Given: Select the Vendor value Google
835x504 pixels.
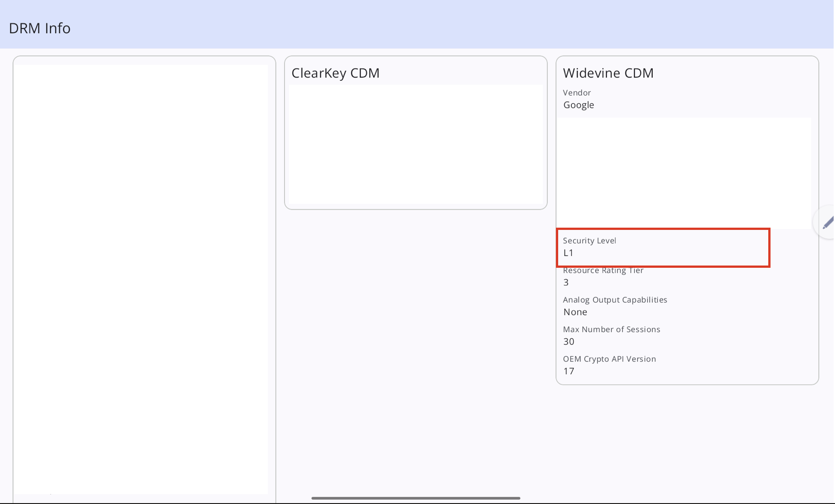Looking at the screenshot, I should click(x=578, y=105).
